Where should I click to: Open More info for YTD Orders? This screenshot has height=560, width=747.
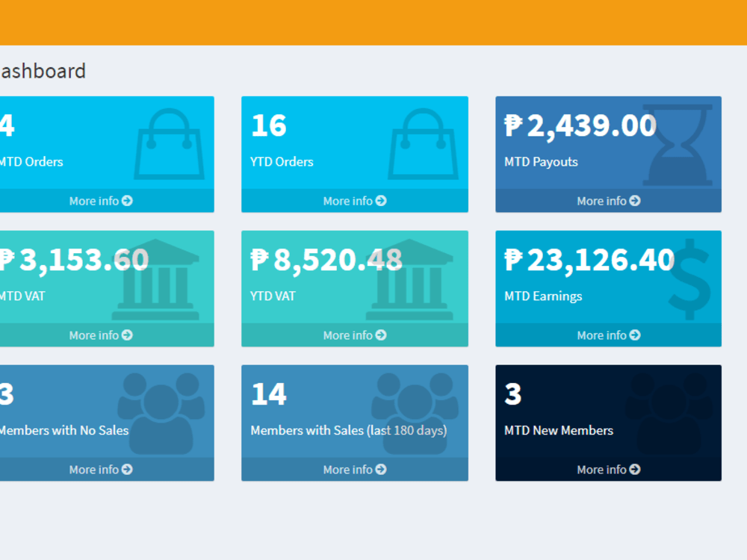pos(354,201)
